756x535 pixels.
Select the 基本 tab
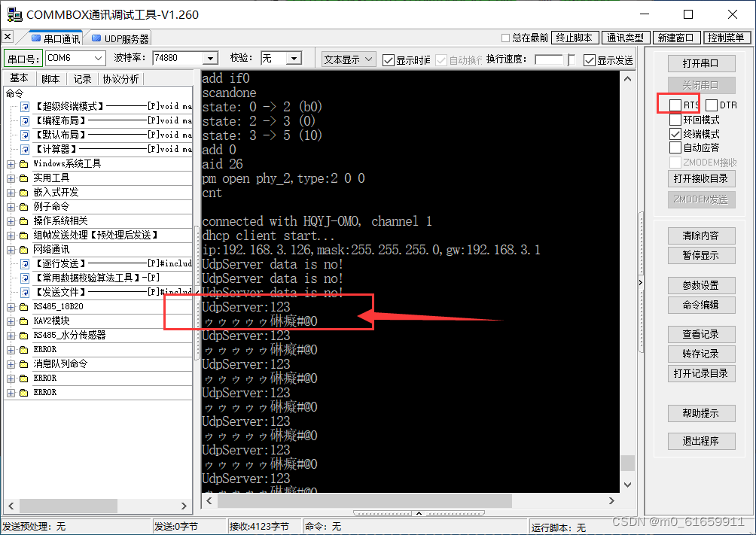click(x=20, y=78)
